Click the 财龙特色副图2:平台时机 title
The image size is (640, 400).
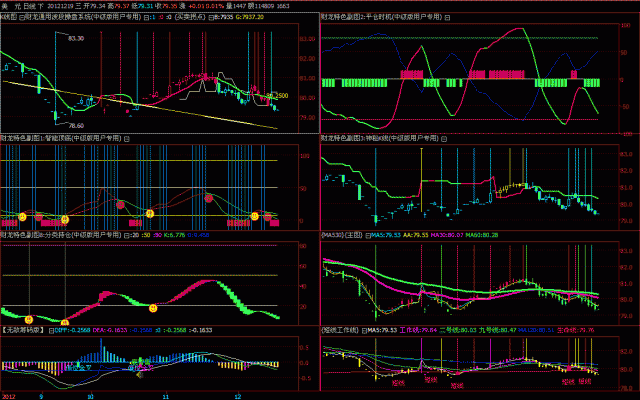point(380,18)
